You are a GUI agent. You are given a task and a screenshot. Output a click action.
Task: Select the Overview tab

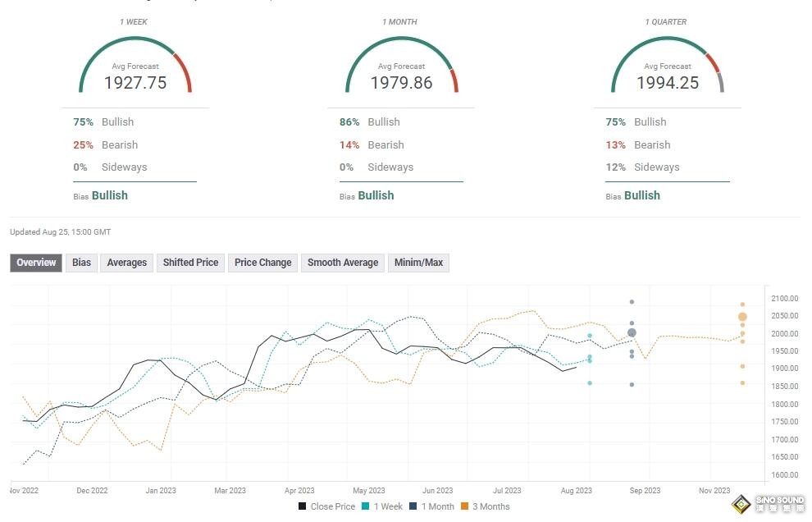(x=36, y=263)
